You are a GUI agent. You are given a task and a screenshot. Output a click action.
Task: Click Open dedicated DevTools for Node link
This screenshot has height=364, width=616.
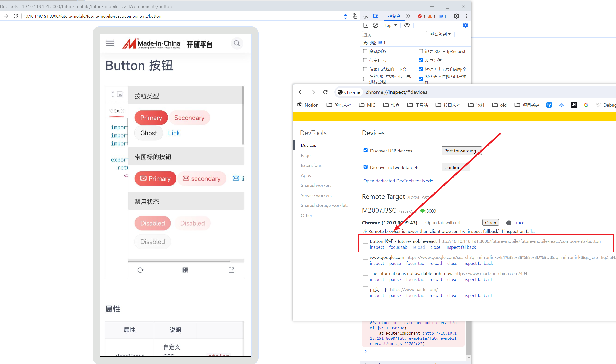click(398, 181)
